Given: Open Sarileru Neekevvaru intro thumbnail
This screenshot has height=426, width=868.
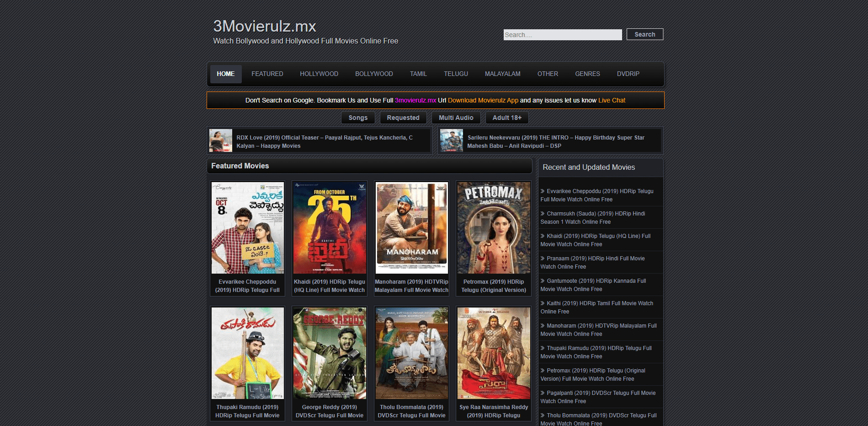Looking at the screenshot, I should click(452, 140).
